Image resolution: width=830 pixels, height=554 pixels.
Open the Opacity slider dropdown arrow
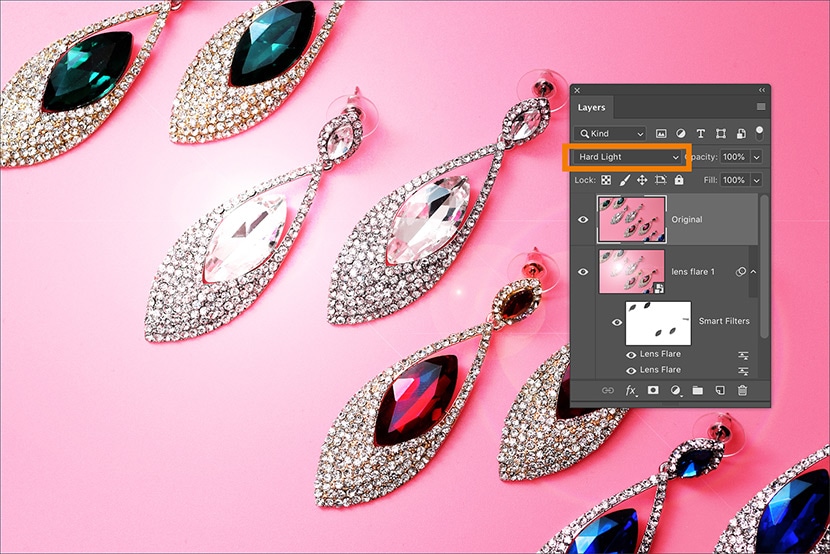tap(755, 157)
